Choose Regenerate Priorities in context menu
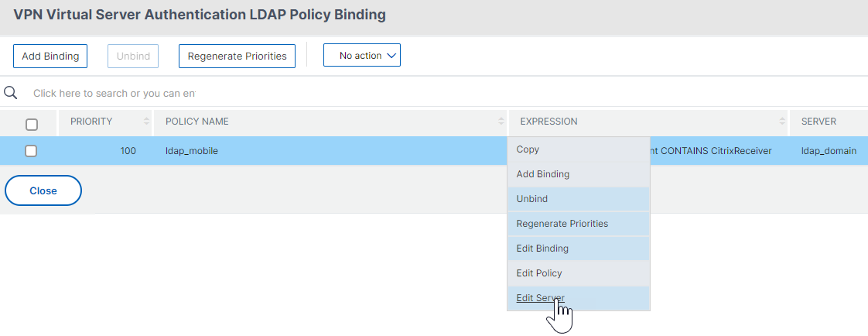The width and height of the screenshot is (868, 336). tap(579, 224)
